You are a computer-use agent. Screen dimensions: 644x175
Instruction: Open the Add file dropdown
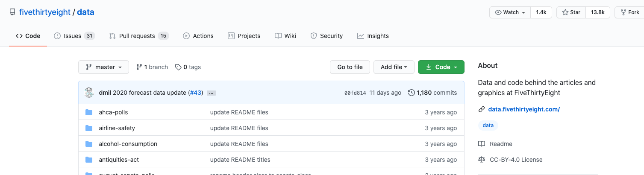point(394,67)
